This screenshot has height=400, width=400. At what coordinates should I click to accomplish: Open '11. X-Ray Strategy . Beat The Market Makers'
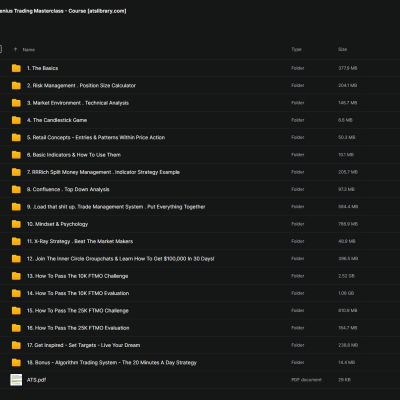tap(80, 241)
